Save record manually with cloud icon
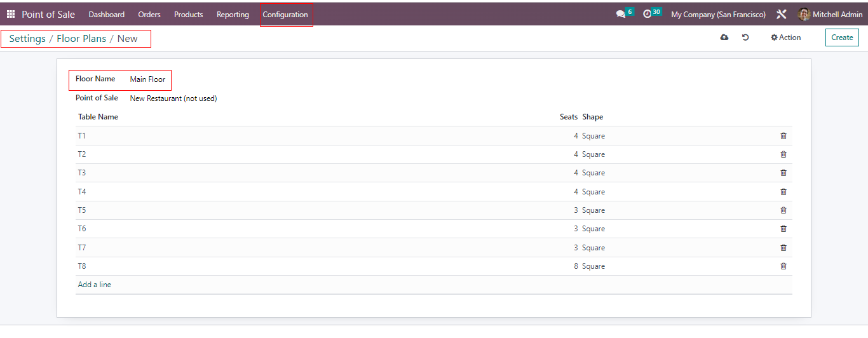This screenshot has height=338, width=868. [x=724, y=37]
